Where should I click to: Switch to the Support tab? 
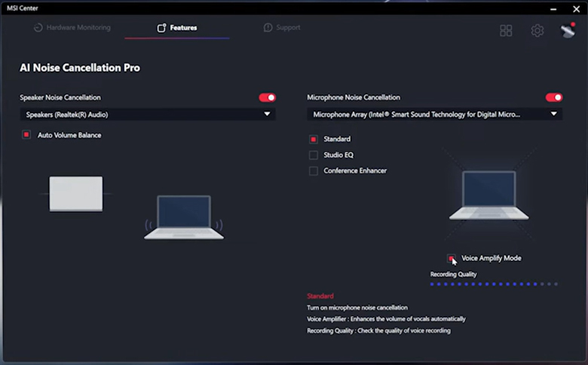pyautogui.click(x=282, y=27)
